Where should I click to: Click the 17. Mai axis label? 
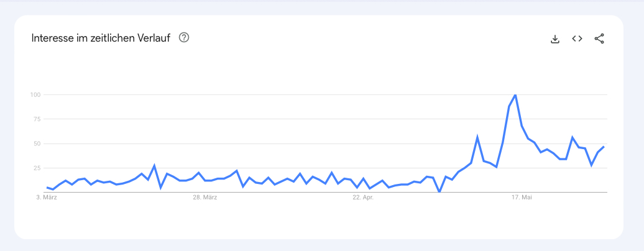pos(522,198)
